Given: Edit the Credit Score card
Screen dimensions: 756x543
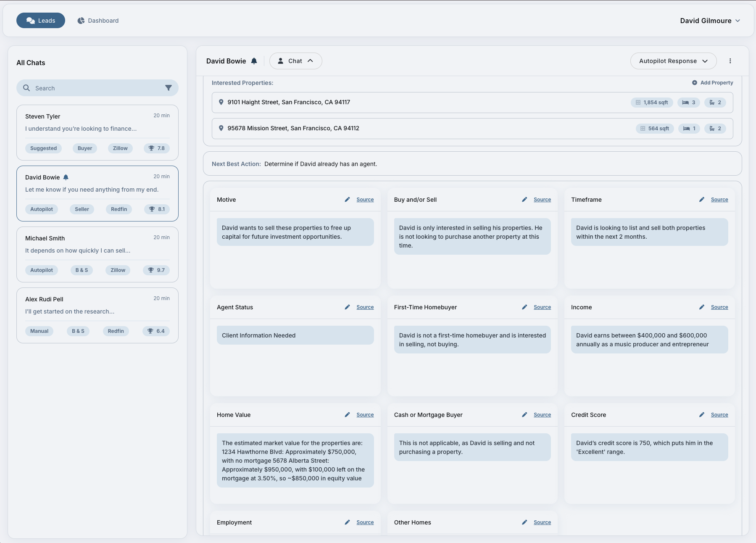Looking at the screenshot, I should coord(701,415).
